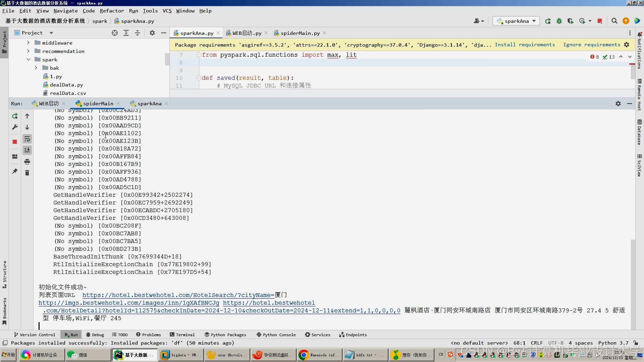Pin the run tool window
This screenshot has width=644, height=362.
pos(14,171)
